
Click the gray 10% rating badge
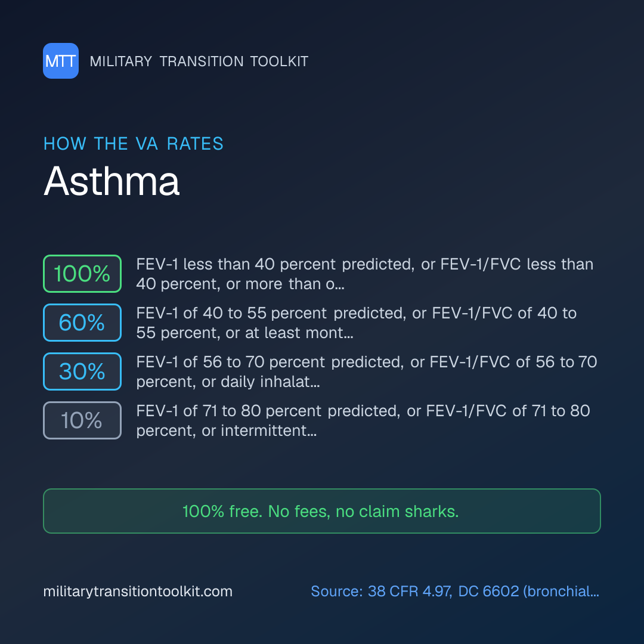[x=82, y=420]
